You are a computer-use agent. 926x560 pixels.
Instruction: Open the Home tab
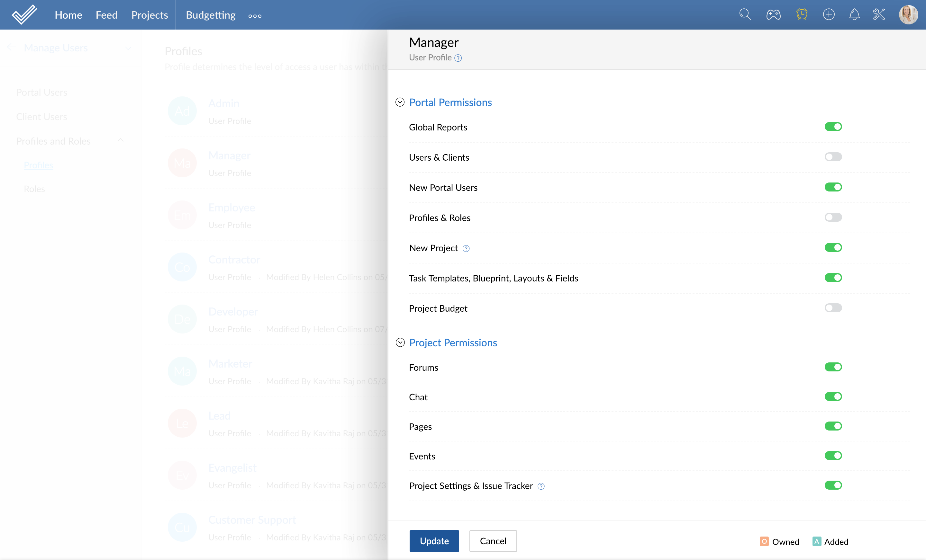[x=68, y=15]
